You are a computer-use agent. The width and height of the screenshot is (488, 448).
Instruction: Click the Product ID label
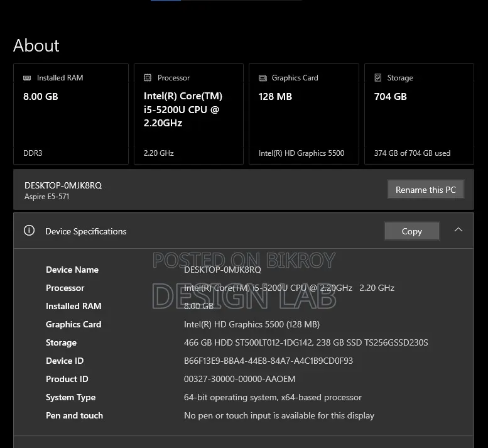tap(67, 379)
